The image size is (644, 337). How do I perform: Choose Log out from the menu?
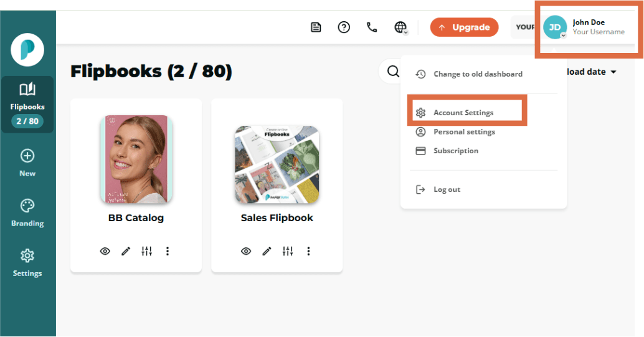(x=447, y=189)
